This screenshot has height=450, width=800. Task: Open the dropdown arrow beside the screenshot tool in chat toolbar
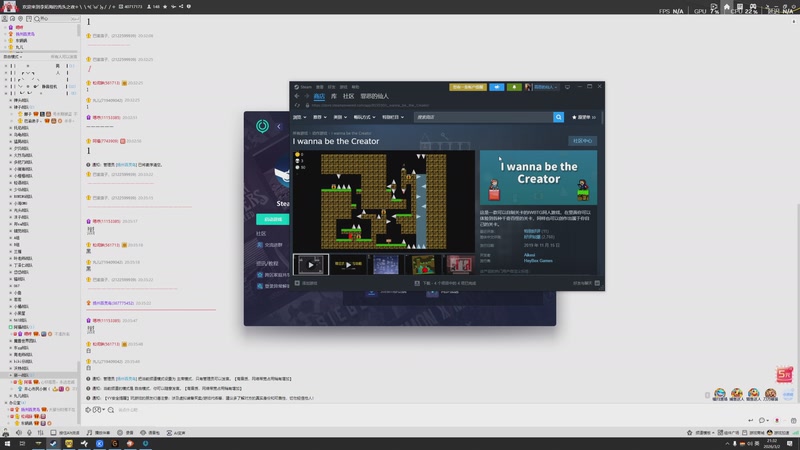pyautogui.click(x=104, y=410)
